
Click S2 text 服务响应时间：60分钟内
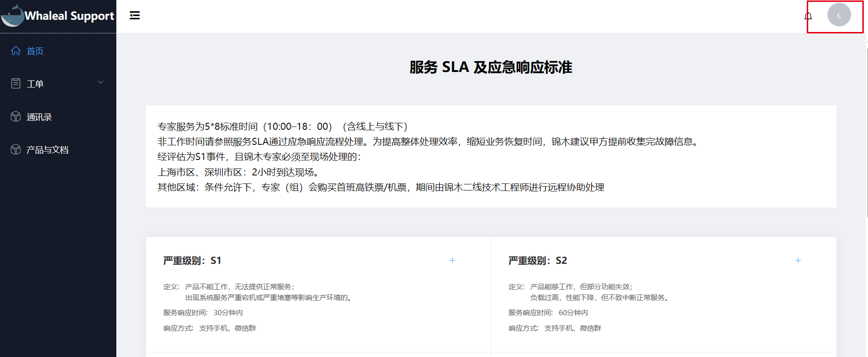pyautogui.click(x=548, y=313)
